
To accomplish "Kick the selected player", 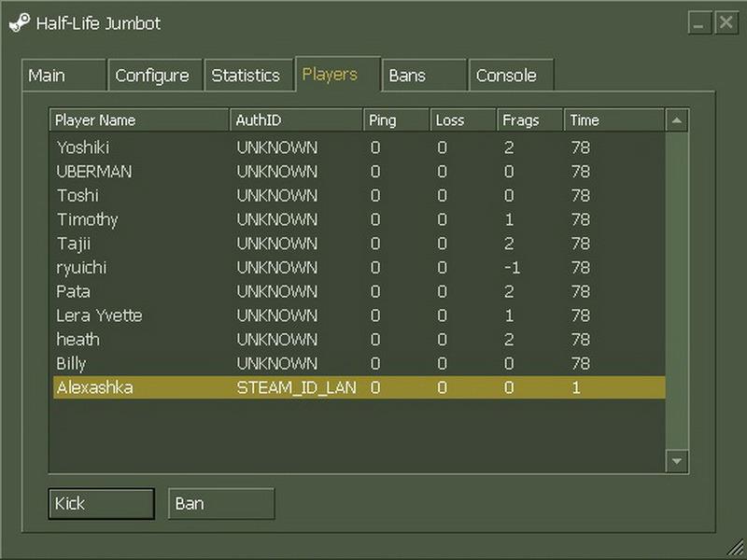I will pos(101,504).
